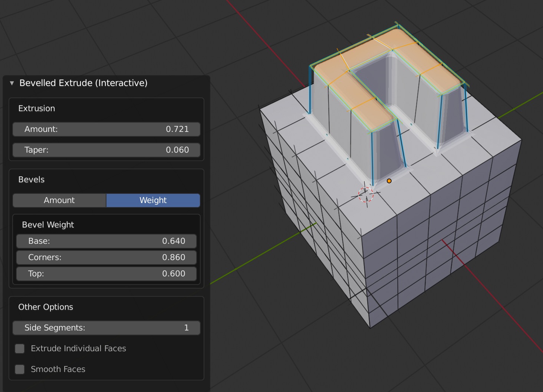
Task: Click the Smooth Faces label text
Action: [58, 369]
